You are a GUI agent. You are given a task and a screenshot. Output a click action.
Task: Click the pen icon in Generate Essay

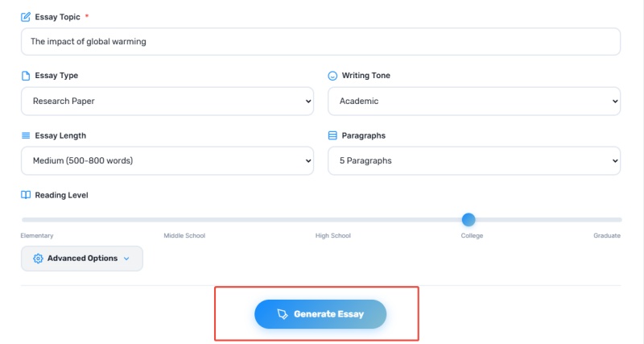pyautogui.click(x=283, y=314)
